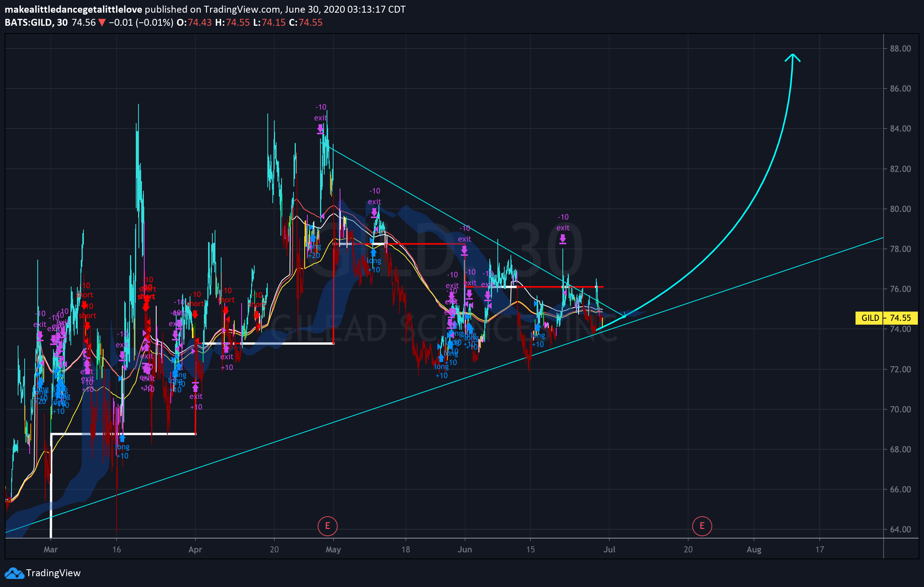Click the author name makealittledancegetalittlelove
The width and height of the screenshot is (924, 587).
(x=73, y=9)
